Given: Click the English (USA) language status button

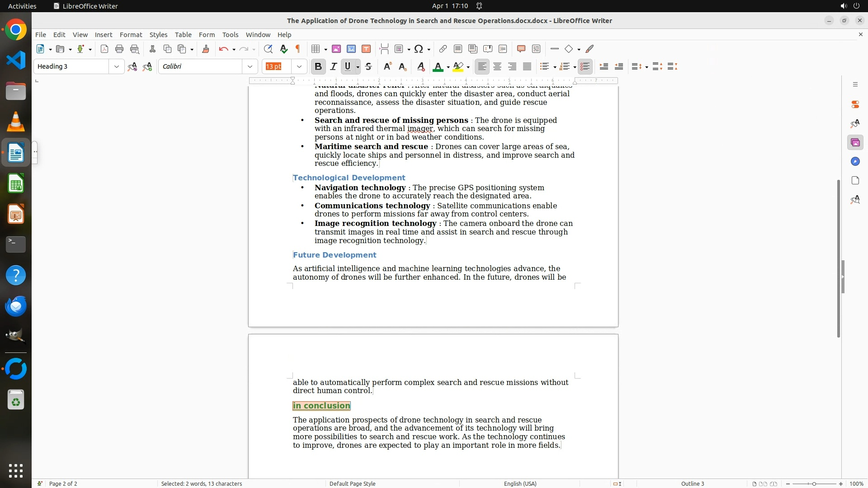Looking at the screenshot, I should [520, 483].
